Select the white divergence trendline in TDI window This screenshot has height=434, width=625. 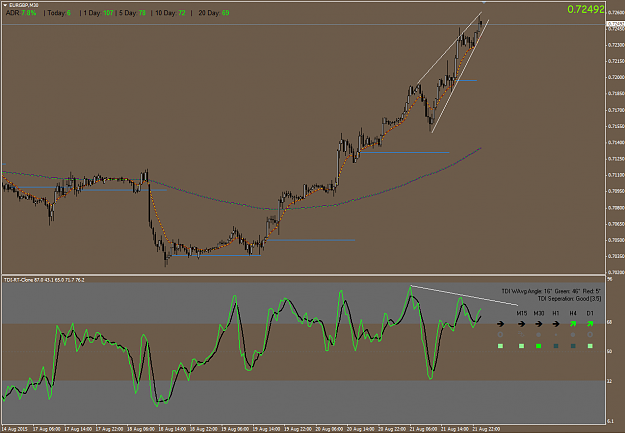[464, 296]
